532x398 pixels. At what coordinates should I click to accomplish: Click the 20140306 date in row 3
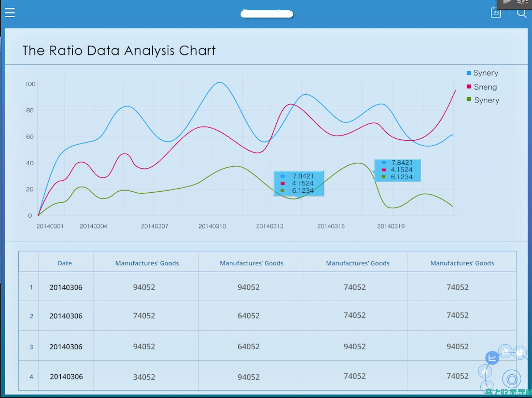coord(66,347)
